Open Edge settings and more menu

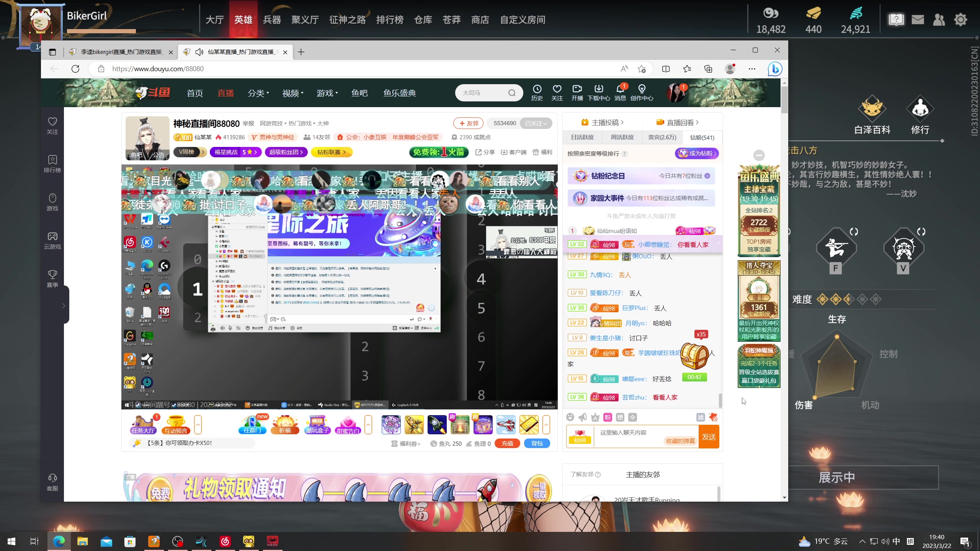click(x=752, y=69)
